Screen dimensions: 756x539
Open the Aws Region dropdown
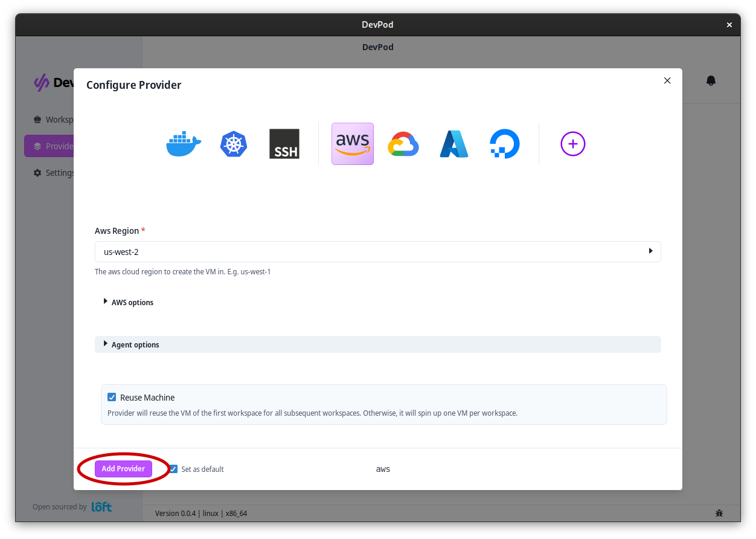pyautogui.click(x=377, y=251)
